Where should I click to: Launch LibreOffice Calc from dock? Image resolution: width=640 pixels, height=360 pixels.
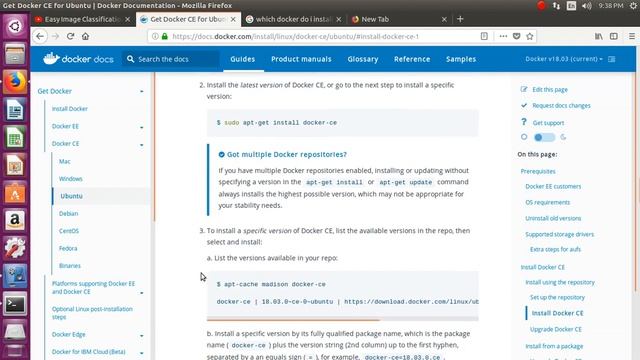pos(15,138)
